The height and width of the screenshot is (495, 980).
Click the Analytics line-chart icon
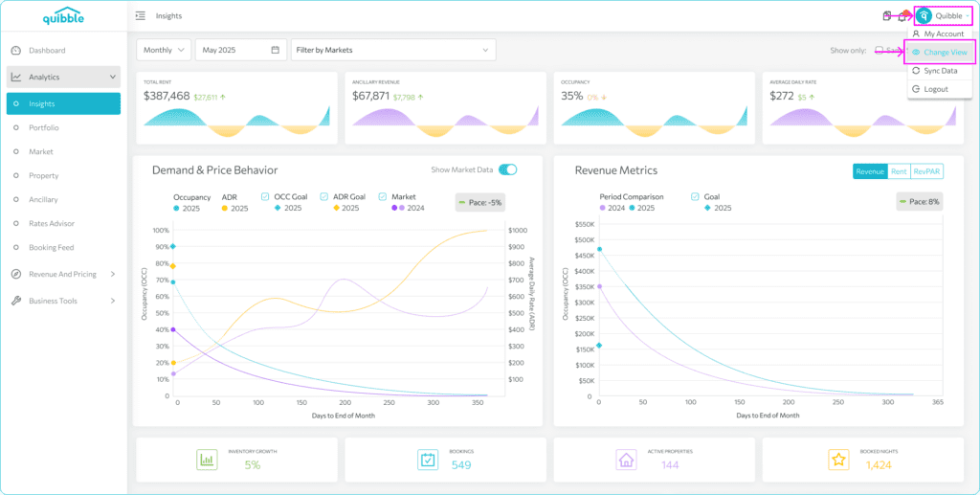tap(16, 78)
